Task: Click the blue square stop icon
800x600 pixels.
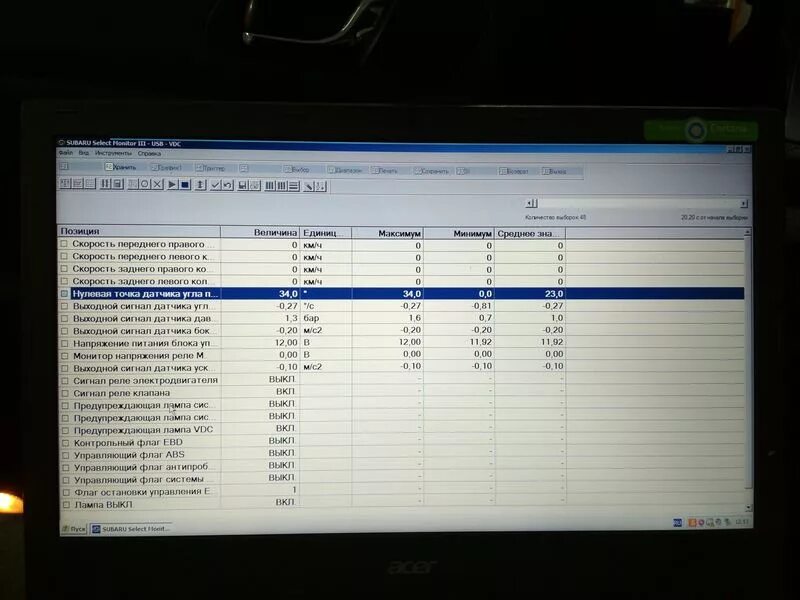Action: [185, 185]
